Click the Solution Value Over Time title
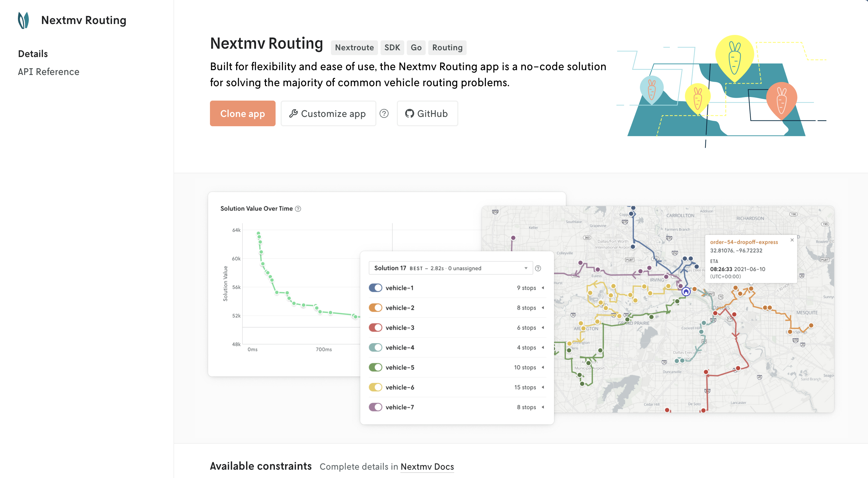The width and height of the screenshot is (868, 478). (256, 209)
